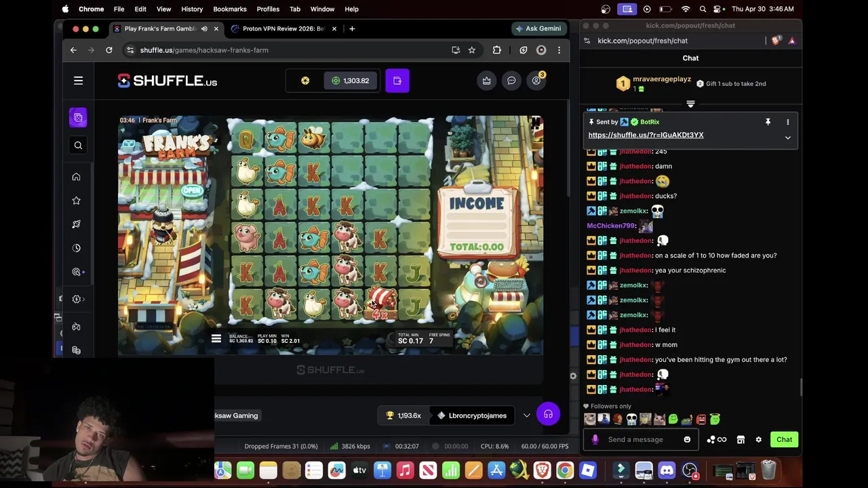This screenshot has width=868, height=488.
Task: Go to home in Shuffle sidebar
Action: (76, 177)
